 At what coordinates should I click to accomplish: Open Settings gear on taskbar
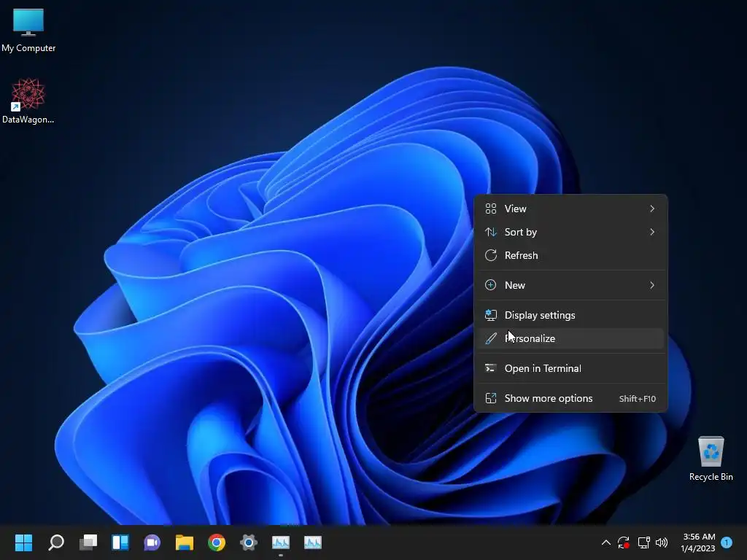(x=248, y=542)
